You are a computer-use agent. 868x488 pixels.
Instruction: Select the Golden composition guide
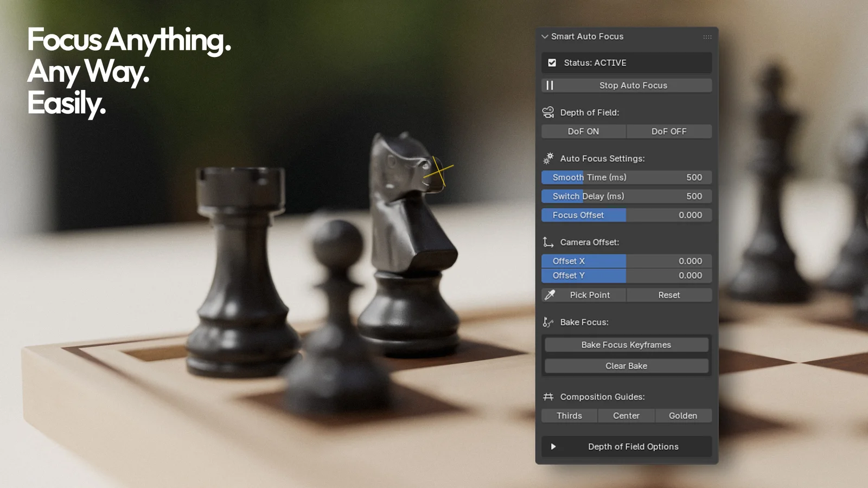coord(684,415)
